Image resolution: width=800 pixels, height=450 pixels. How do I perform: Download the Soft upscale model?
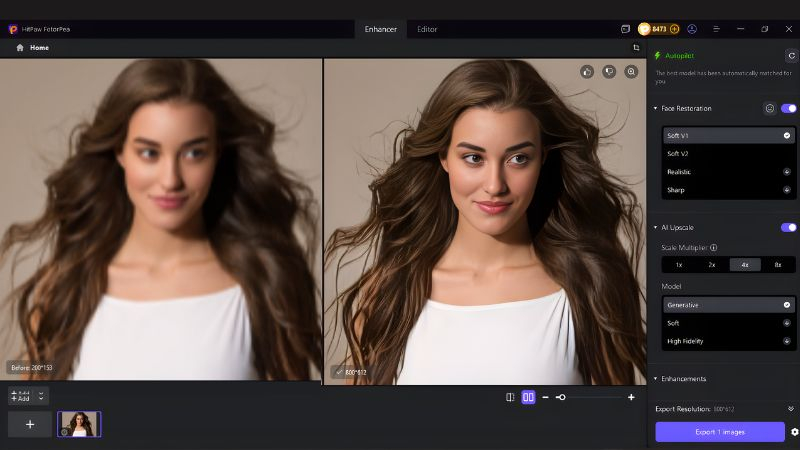tap(787, 323)
